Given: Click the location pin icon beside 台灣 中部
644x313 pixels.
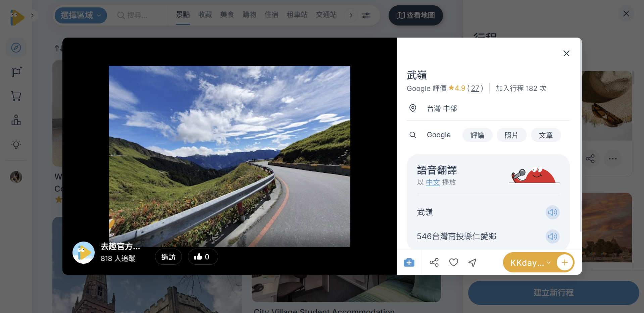Looking at the screenshot, I should point(413,108).
